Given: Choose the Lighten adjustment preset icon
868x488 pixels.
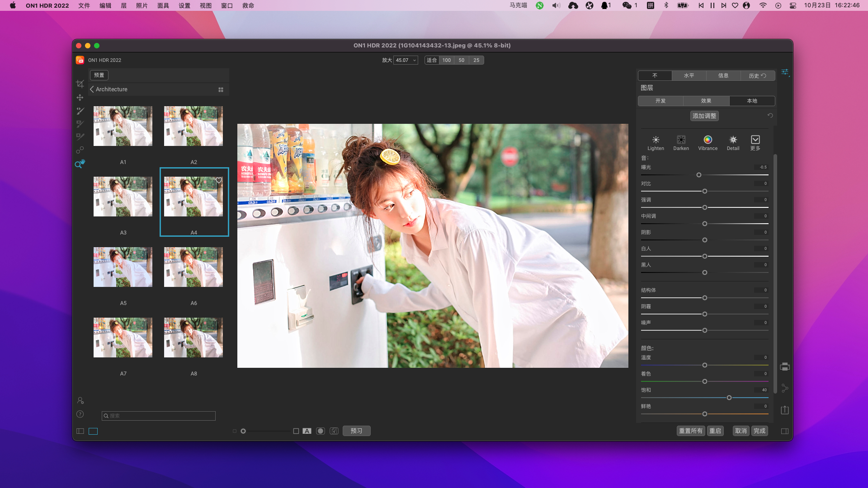Looking at the screenshot, I should point(656,140).
